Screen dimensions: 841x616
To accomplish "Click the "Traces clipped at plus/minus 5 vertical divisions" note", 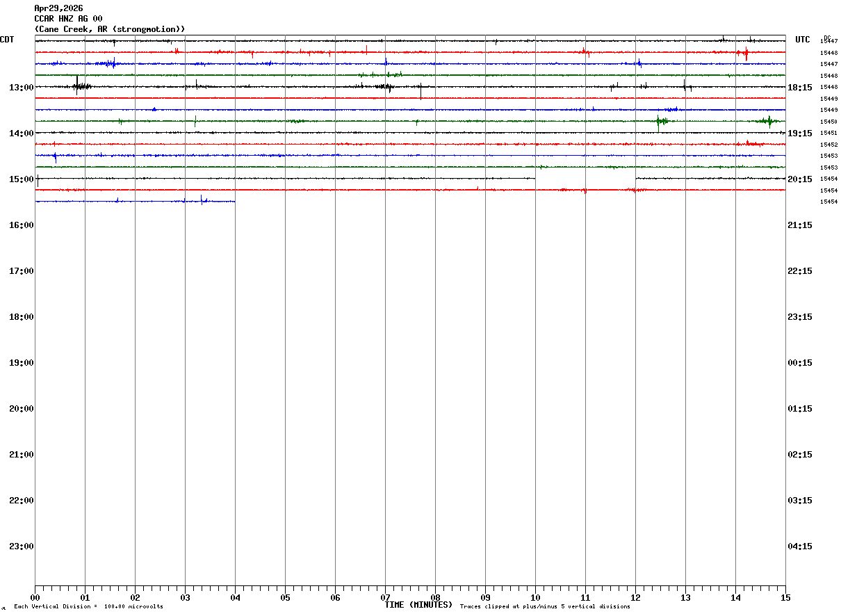I will 545,607.
